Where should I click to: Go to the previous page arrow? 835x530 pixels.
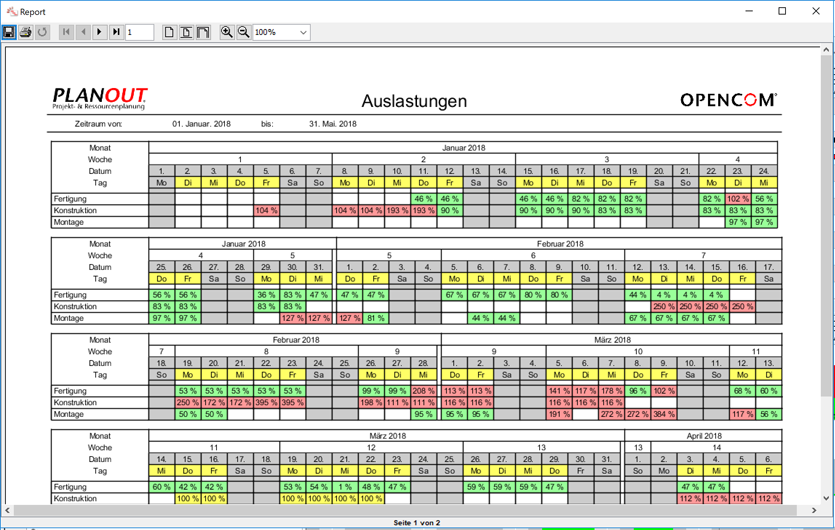click(x=83, y=32)
